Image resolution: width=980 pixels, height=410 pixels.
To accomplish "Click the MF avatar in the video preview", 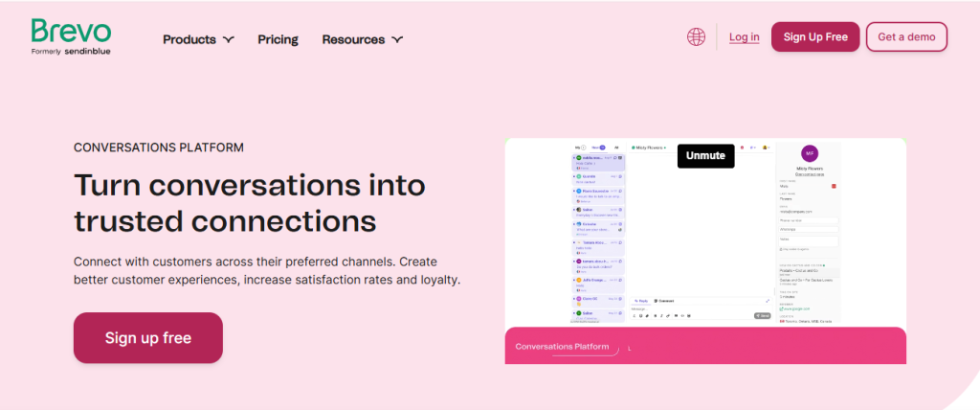I will tap(809, 153).
